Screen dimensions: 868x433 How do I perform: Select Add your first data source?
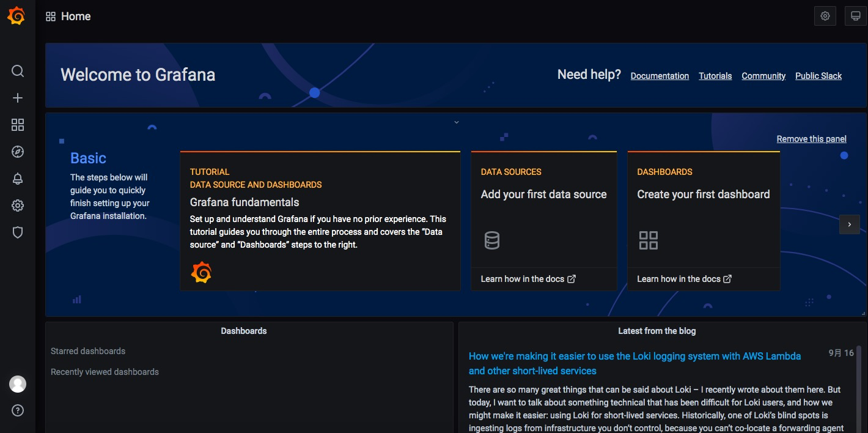543,194
